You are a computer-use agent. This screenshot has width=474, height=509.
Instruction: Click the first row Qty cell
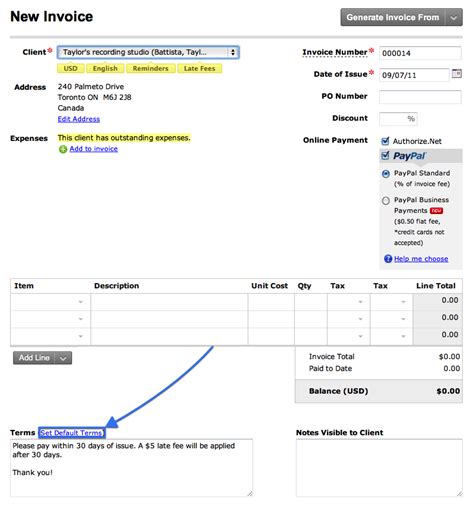tap(311, 302)
